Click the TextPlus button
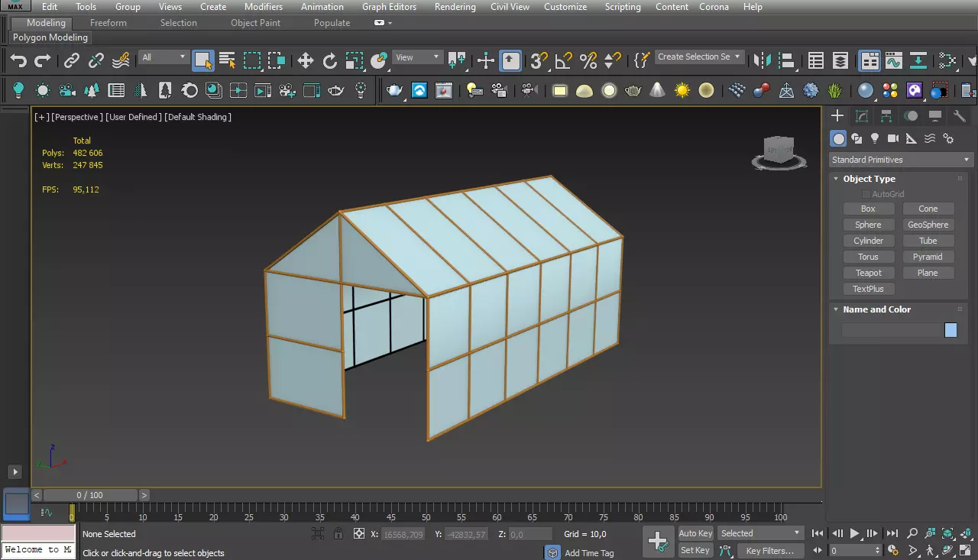 tap(868, 289)
